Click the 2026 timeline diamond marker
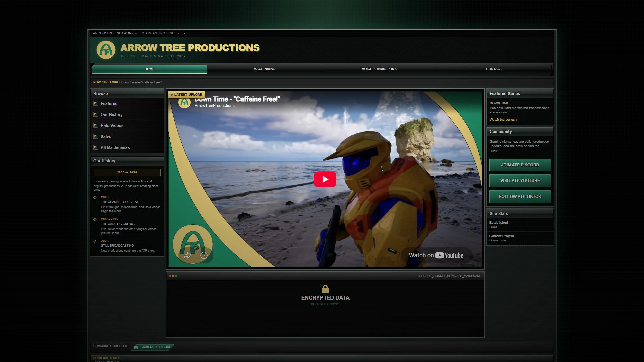Image resolution: width=644 pixels, height=362 pixels. point(95,241)
